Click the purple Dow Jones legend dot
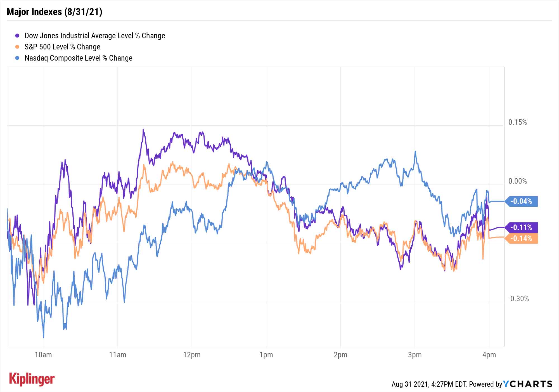This screenshot has height=392, width=559. pos(17,36)
